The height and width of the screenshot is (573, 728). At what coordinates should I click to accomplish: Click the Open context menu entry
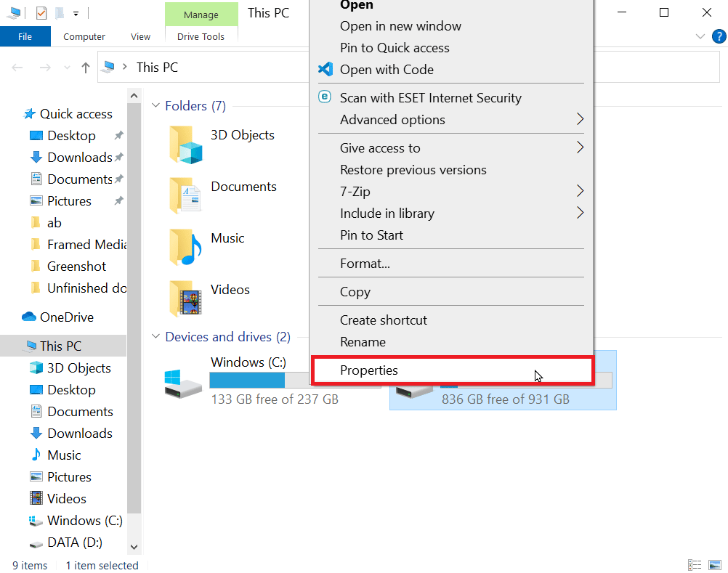coord(357,5)
